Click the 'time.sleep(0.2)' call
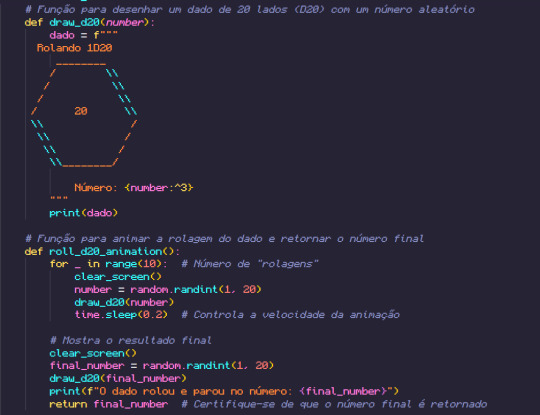Image resolution: width=540 pixels, height=415 pixels. (121, 315)
